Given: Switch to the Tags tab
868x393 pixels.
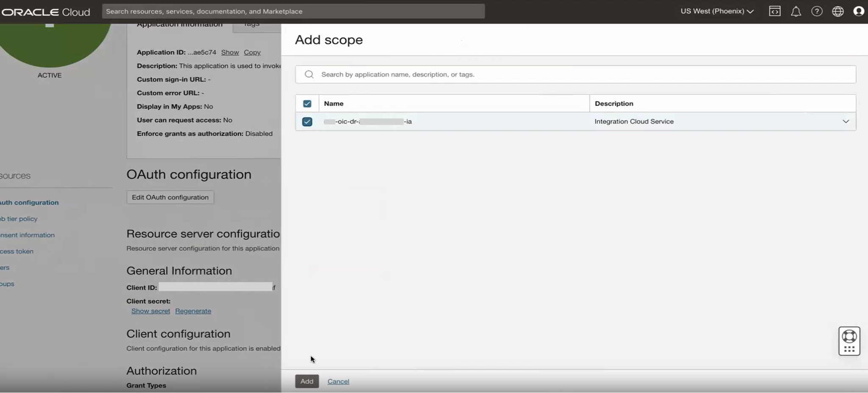Looking at the screenshot, I should (251, 24).
